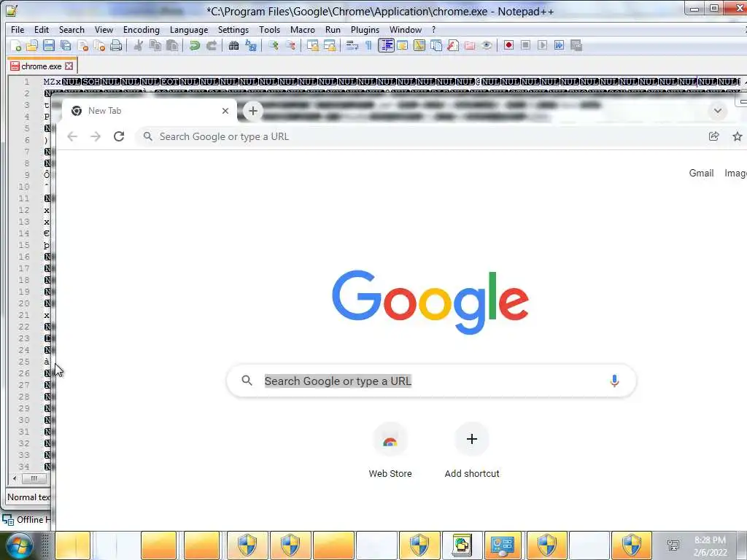Viewport: 747px width, 560px height.
Task: Click the Share this page icon
Action: tap(713, 136)
